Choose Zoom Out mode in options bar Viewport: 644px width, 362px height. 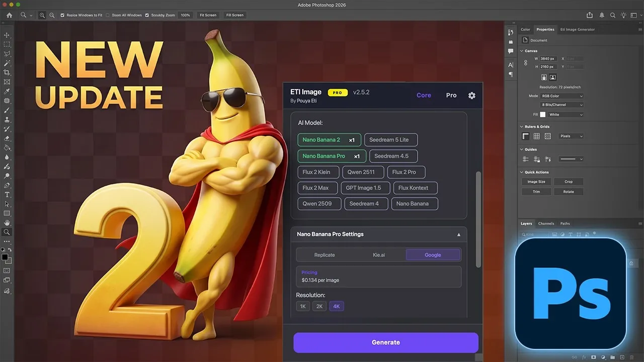[x=52, y=15]
